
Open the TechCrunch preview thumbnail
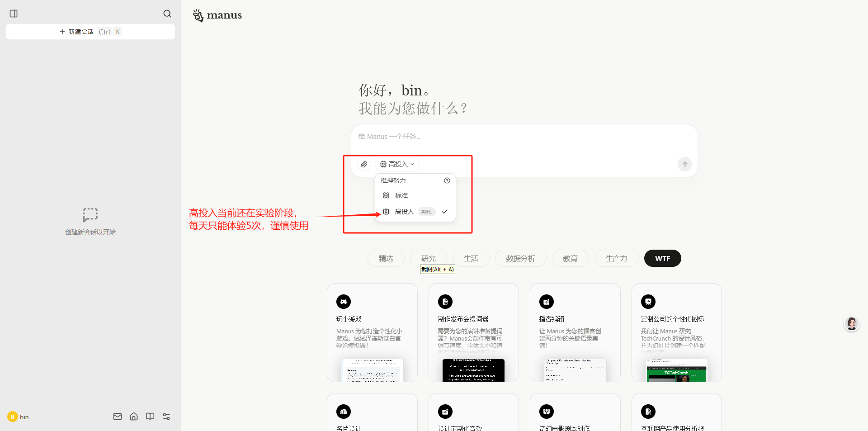click(677, 370)
